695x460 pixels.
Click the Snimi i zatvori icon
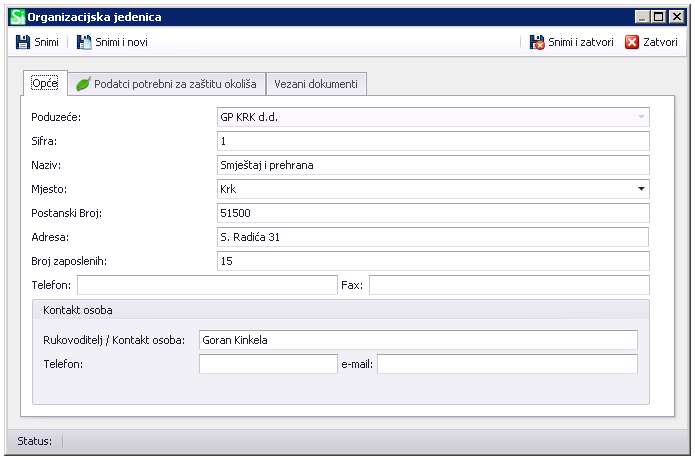537,42
